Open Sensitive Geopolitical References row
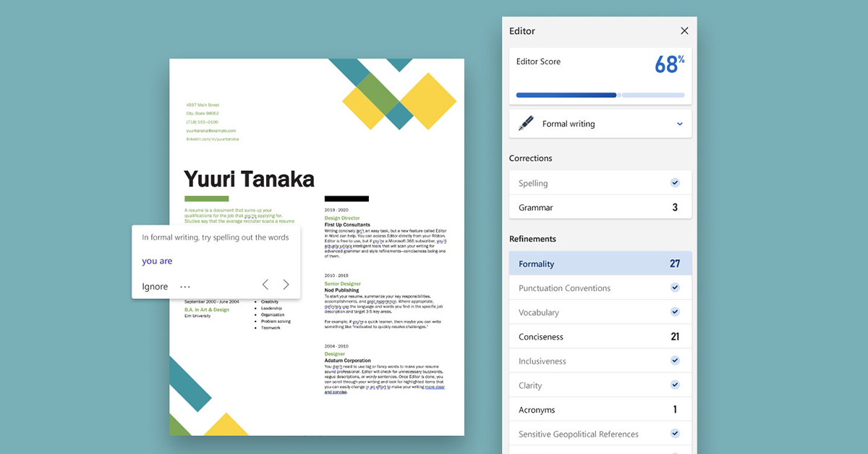 pos(600,434)
